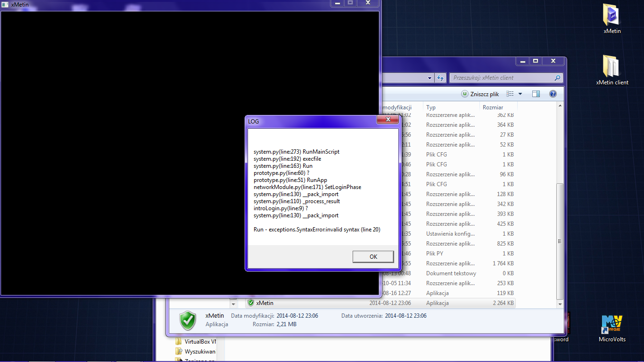This screenshot has height=362, width=644.
Task: Click the file list scrollbar down arrow
Action: click(x=560, y=304)
